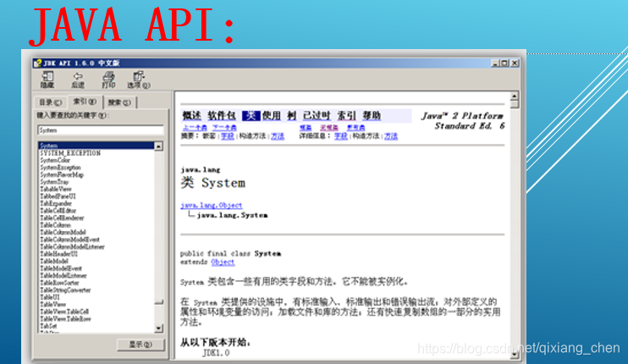Select TableCellRenderer in the index list

pos(62,218)
